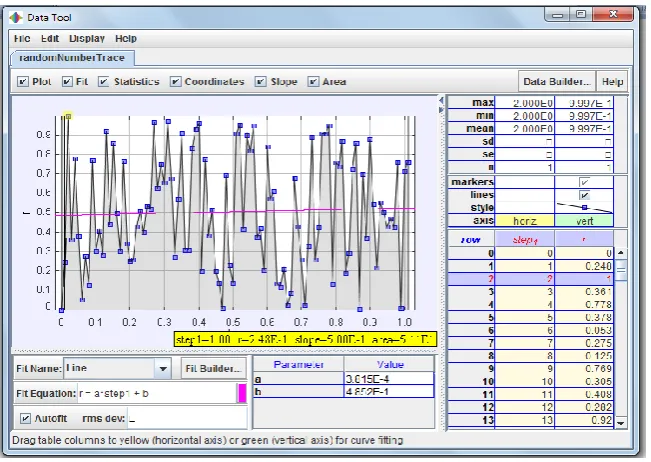Click r value 0.053 in row 6
This screenshot has height=462, width=651.
point(584,330)
